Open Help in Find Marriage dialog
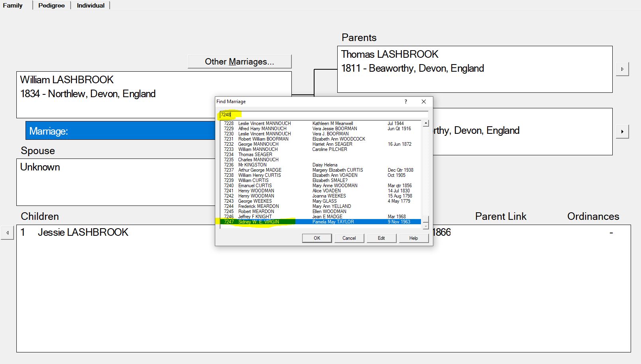This screenshot has width=641, height=364. pos(414,238)
